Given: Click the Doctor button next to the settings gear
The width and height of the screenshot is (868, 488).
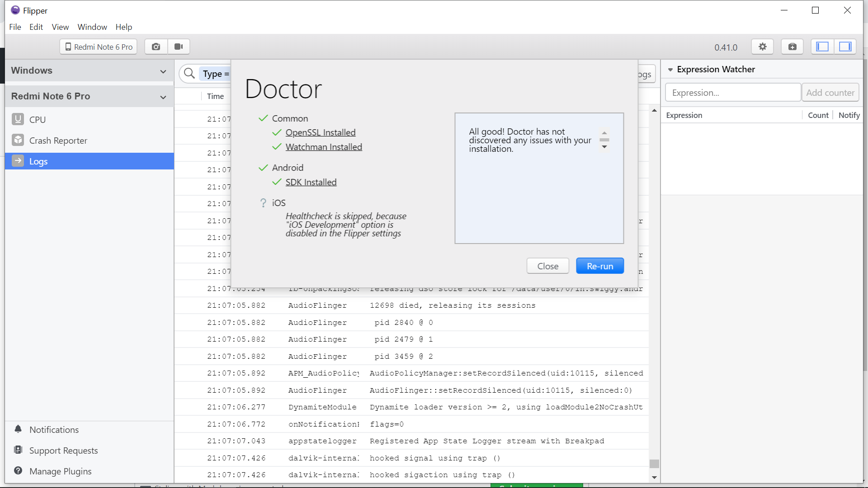Looking at the screenshot, I should (792, 47).
